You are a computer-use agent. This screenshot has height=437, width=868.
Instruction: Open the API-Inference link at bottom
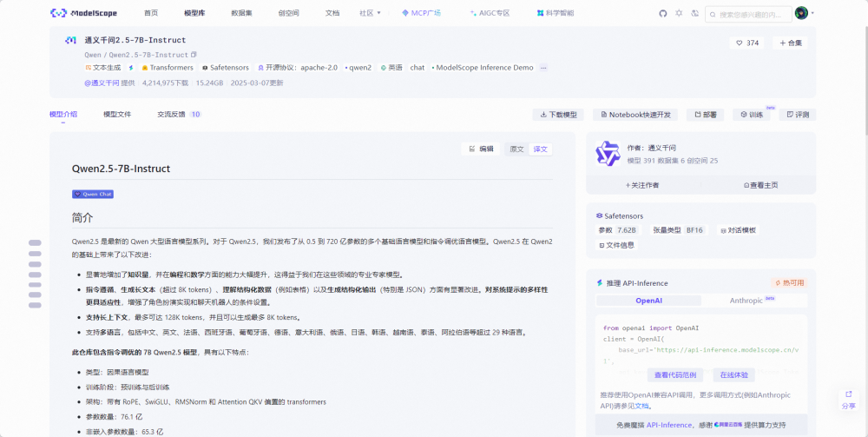(668, 425)
